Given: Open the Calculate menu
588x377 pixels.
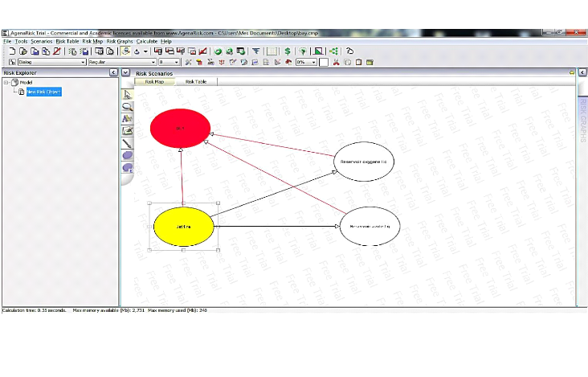Looking at the screenshot, I should click(x=146, y=41).
